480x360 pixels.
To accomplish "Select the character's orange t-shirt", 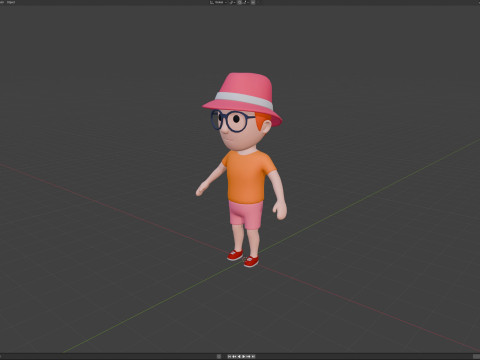I will pos(247,177).
